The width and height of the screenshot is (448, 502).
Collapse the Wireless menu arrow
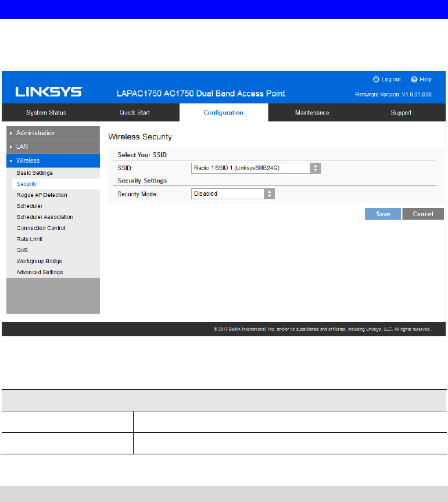pos(11,161)
